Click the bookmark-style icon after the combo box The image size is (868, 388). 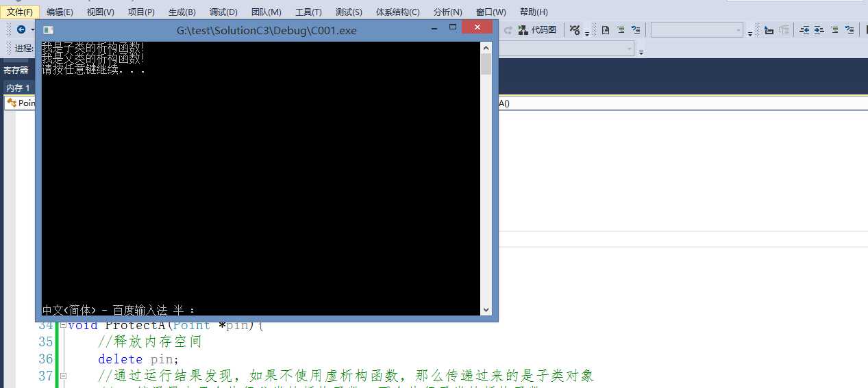769,29
